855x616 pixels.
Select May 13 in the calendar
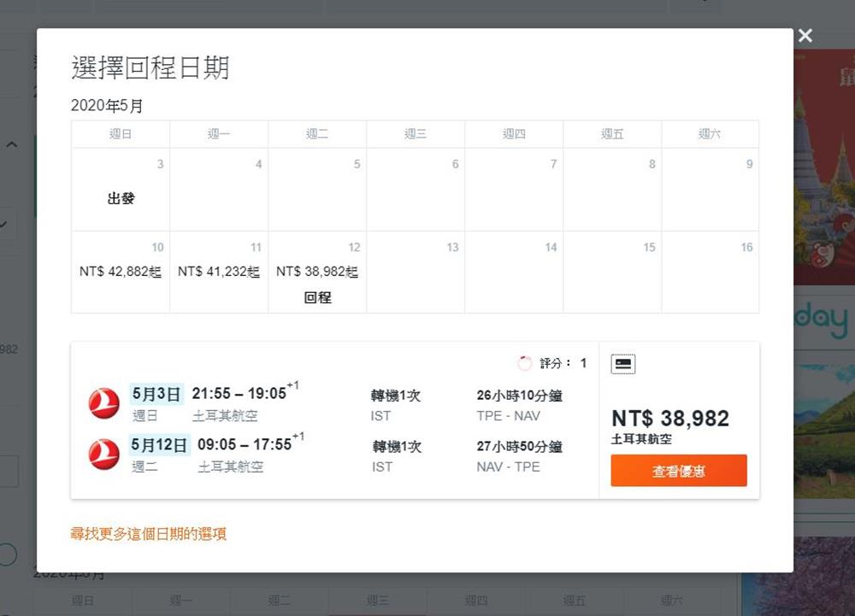tap(416, 272)
